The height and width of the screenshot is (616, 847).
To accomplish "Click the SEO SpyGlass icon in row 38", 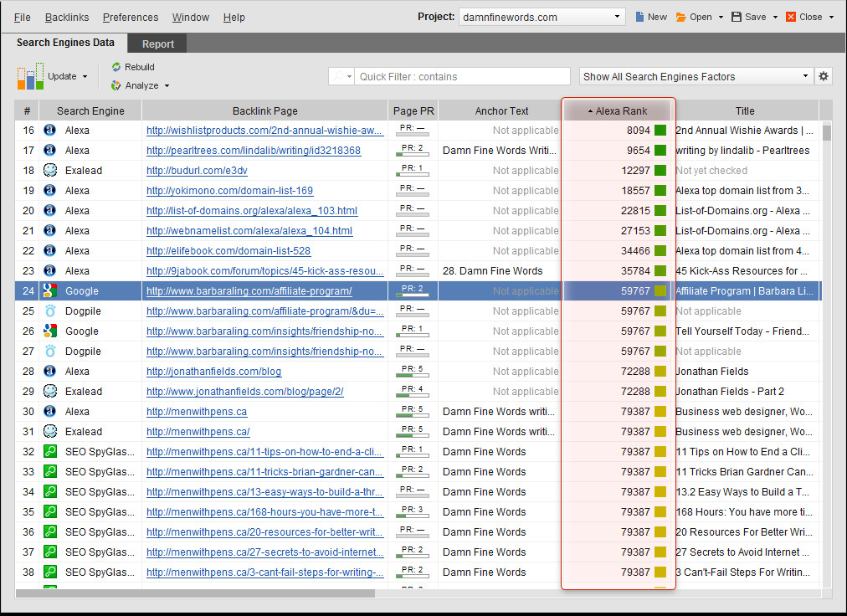I will (x=49, y=572).
